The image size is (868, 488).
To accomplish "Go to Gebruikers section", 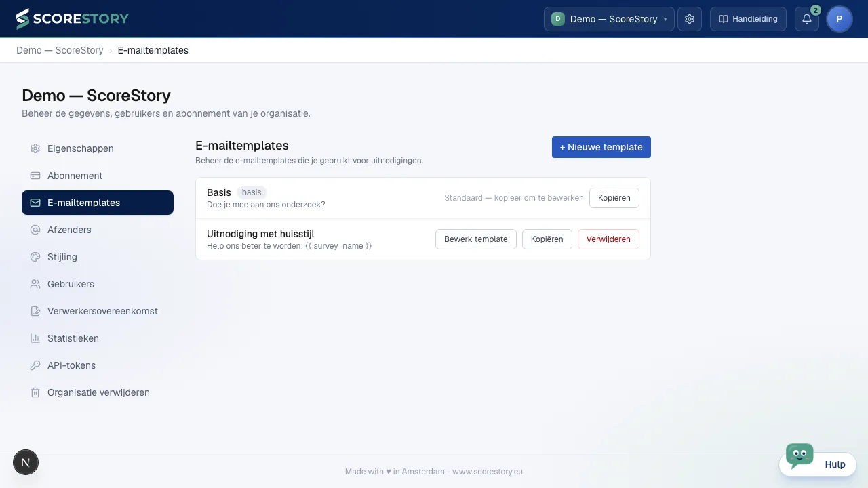I will click(x=98, y=284).
